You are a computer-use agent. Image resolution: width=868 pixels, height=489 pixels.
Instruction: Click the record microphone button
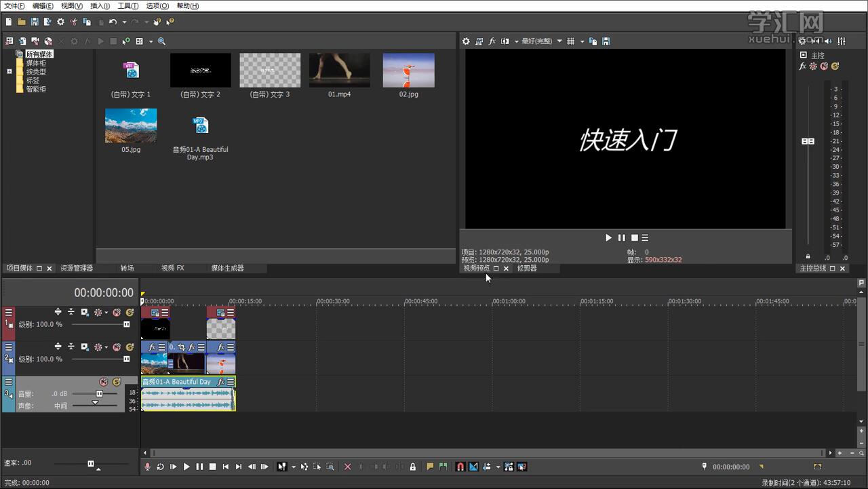point(147,467)
